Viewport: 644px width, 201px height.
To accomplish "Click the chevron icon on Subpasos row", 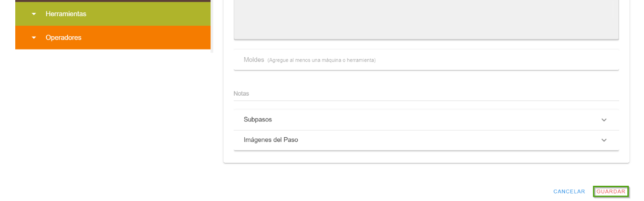I will (x=604, y=120).
